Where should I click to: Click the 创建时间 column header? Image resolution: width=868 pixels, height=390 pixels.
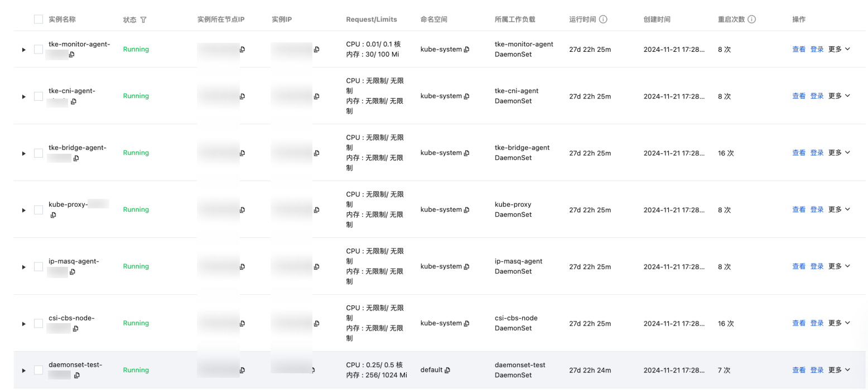657,19
